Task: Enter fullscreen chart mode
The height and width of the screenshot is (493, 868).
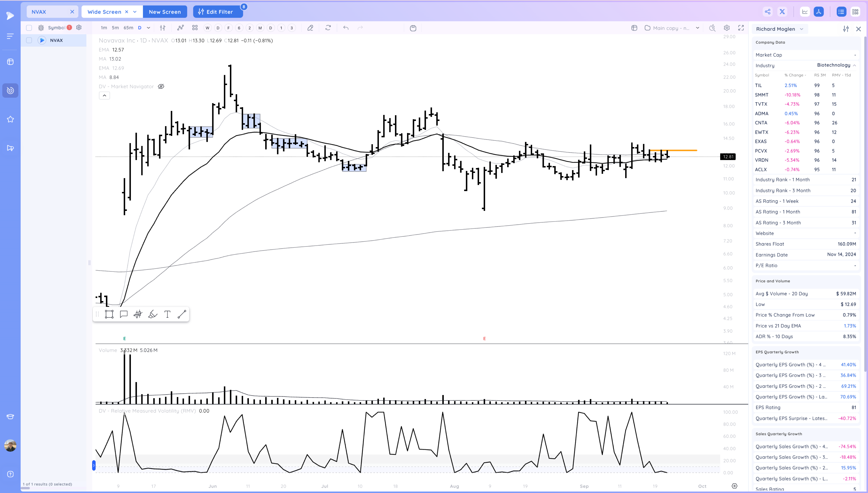Action: click(741, 28)
